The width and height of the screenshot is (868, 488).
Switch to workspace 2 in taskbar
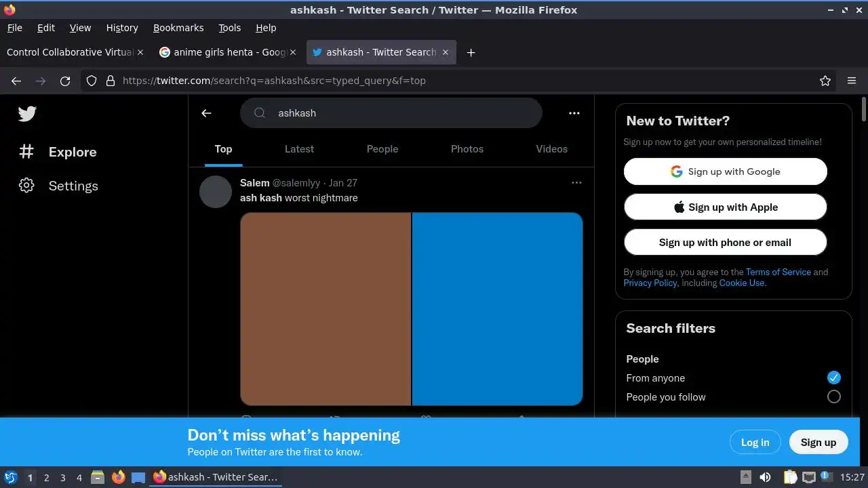click(46, 478)
